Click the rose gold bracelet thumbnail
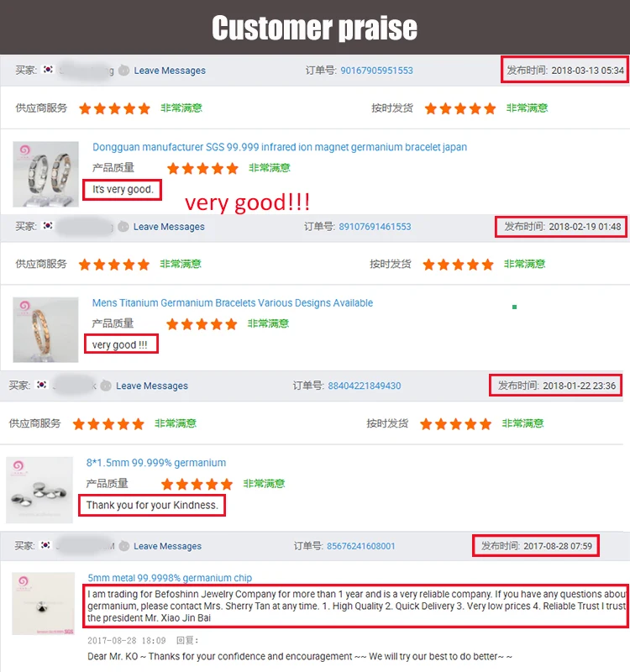The width and height of the screenshot is (630, 672). tap(45, 330)
